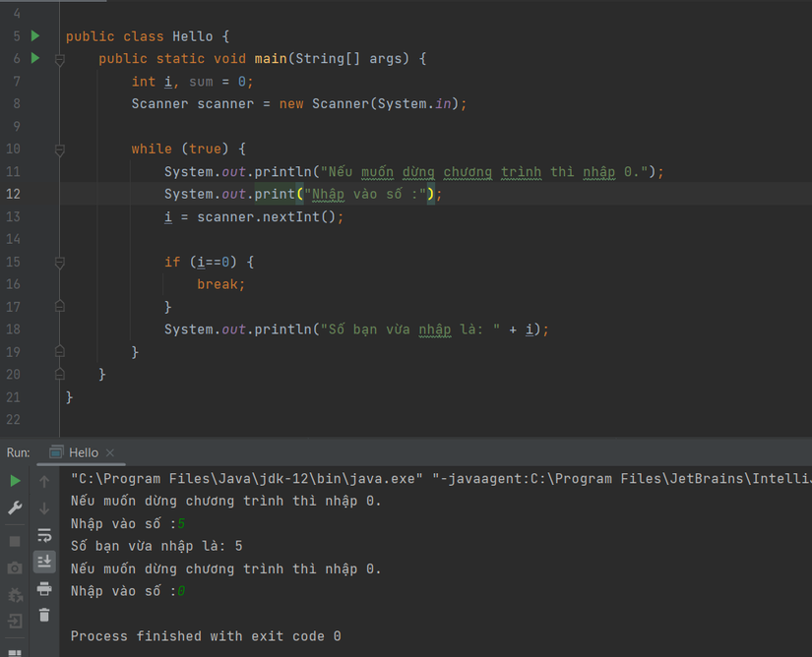Click the run gutter arrow beside main method
The width and height of the screenshot is (812, 657).
click(35, 59)
